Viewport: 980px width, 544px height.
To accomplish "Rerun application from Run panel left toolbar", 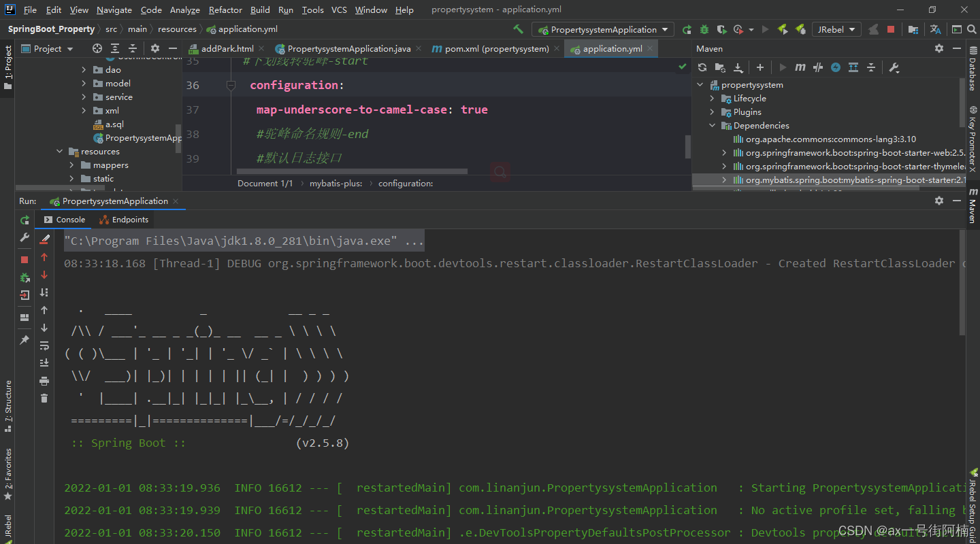I will point(24,220).
